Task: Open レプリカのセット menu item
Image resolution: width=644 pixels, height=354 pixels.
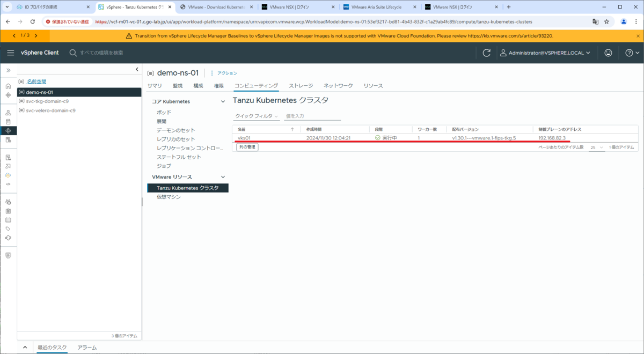Action: [175, 139]
